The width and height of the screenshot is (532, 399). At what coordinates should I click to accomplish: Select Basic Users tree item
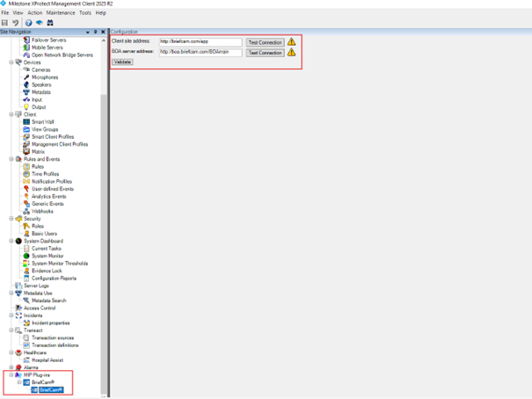point(44,234)
